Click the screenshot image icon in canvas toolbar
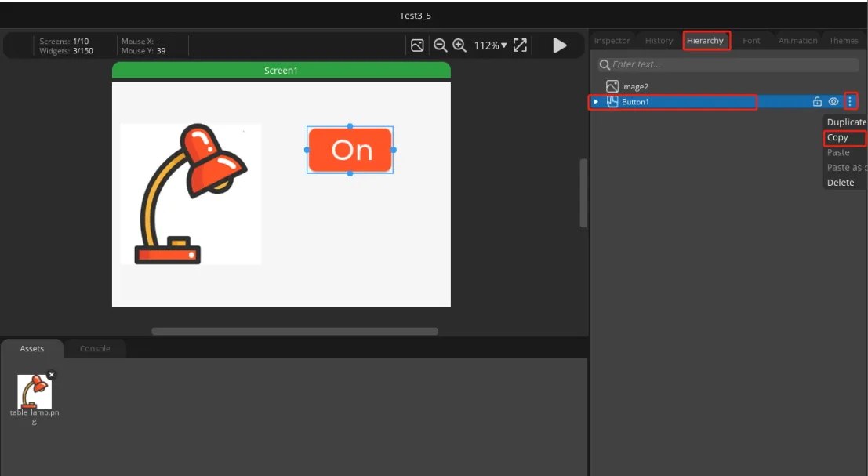 pos(418,45)
